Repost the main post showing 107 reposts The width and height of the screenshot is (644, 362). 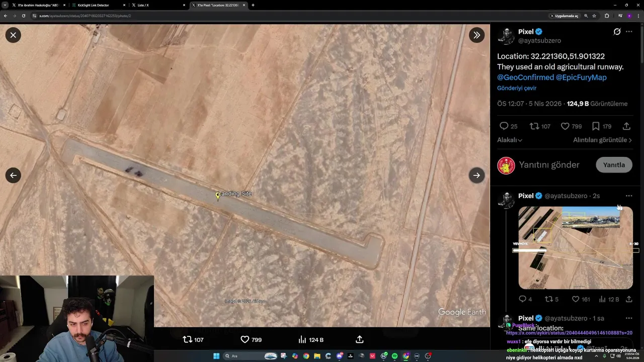click(534, 126)
